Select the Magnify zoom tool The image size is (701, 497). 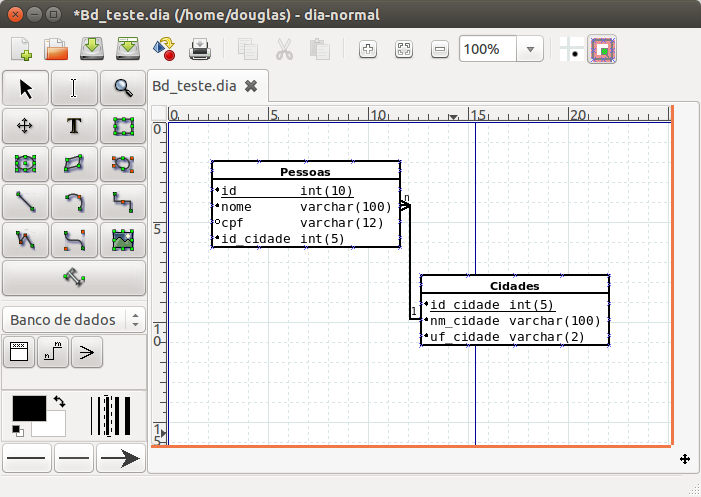pyautogui.click(x=123, y=89)
